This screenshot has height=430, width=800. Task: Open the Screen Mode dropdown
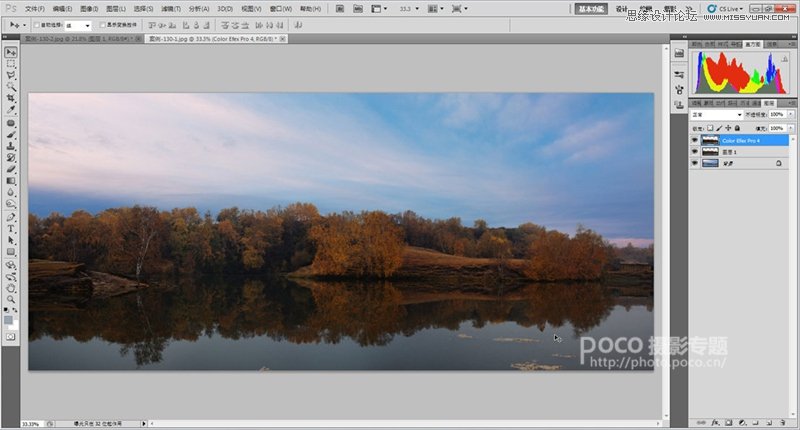tap(460, 9)
